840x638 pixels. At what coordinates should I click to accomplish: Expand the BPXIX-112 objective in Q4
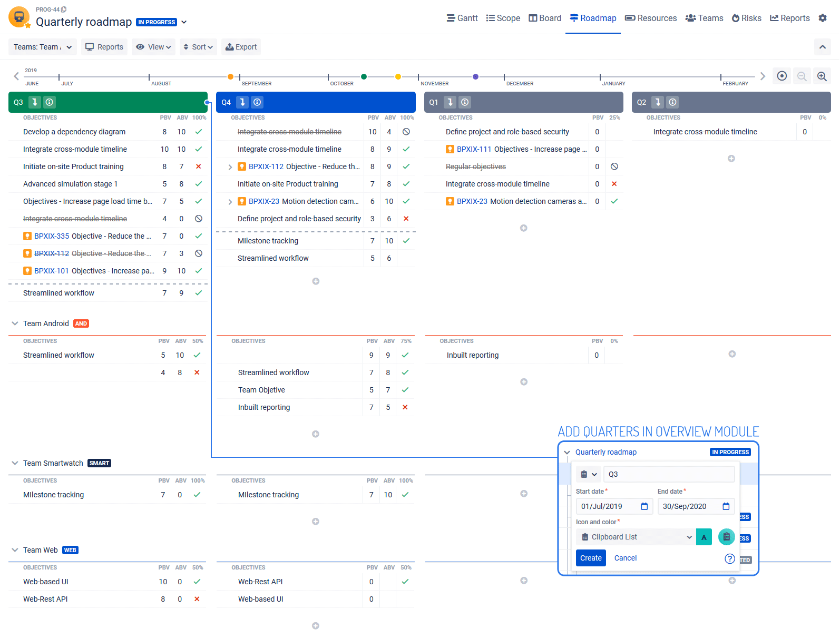click(230, 167)
